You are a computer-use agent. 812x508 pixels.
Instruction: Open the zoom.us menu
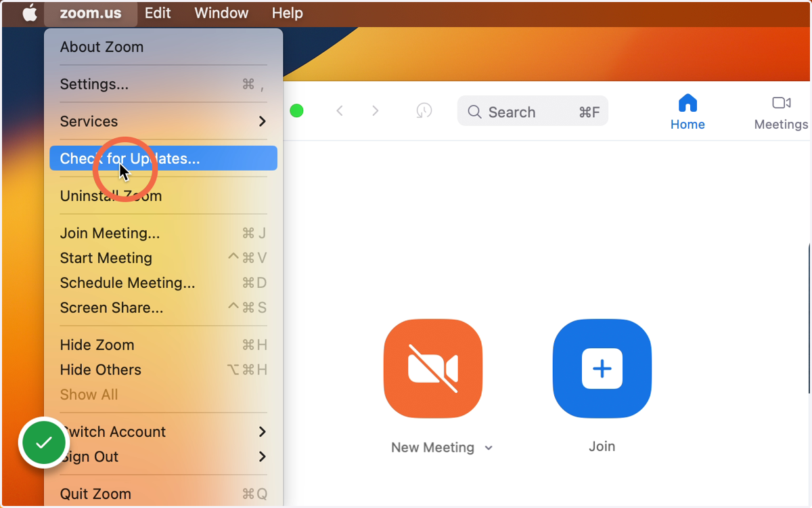coord(91,13)
